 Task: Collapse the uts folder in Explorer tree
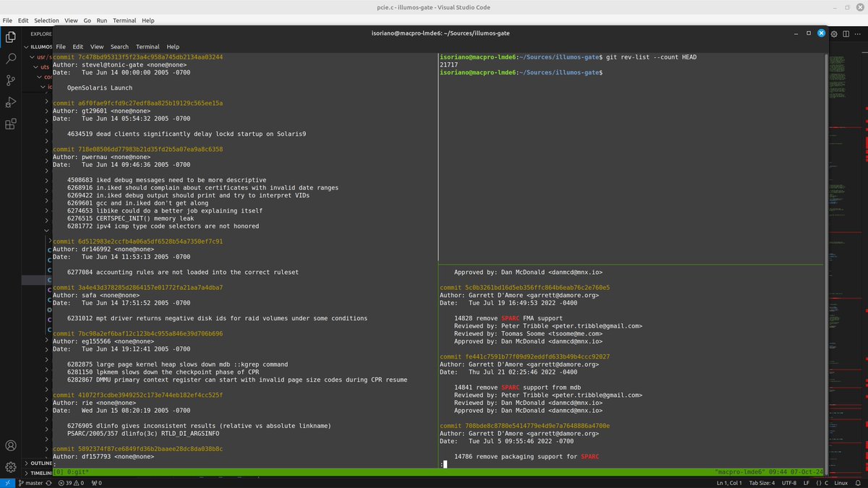click(42, 67)
